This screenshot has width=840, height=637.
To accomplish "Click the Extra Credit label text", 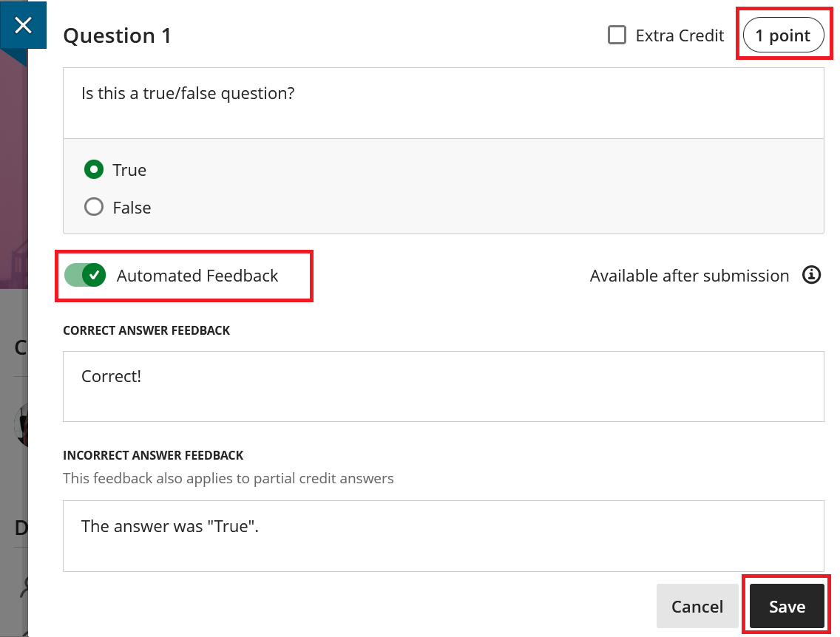I will click(x=680, y=36).
